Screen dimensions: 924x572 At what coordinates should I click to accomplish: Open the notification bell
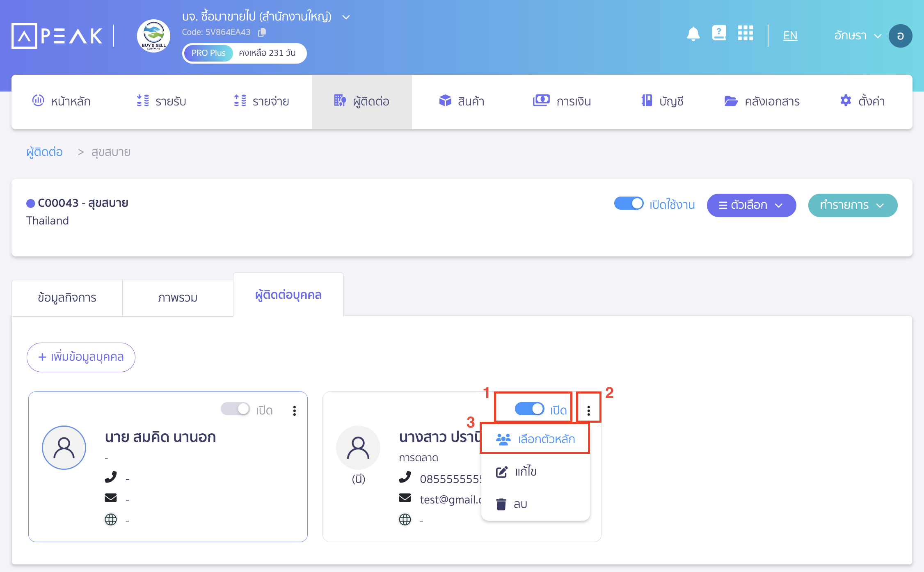[693, 34]
